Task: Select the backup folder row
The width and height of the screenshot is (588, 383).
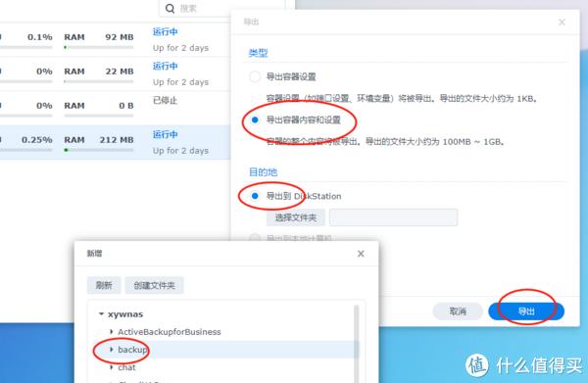Action: point(223,350)
